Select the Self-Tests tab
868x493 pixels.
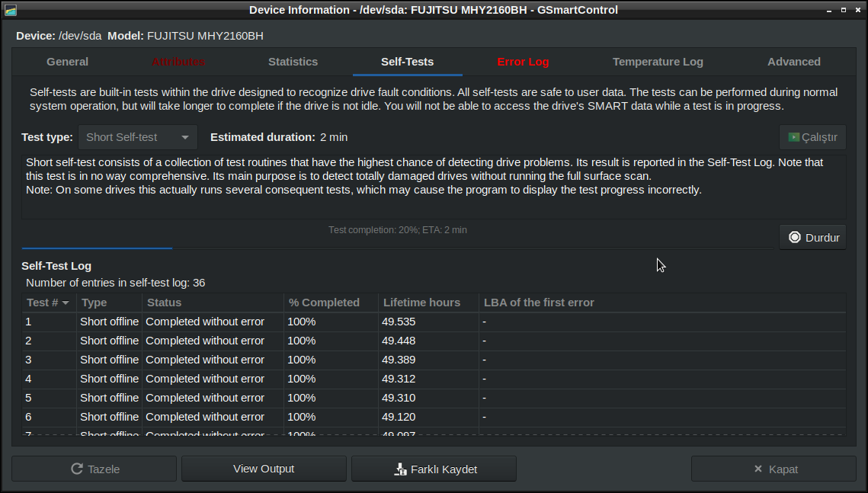point(408,62)
